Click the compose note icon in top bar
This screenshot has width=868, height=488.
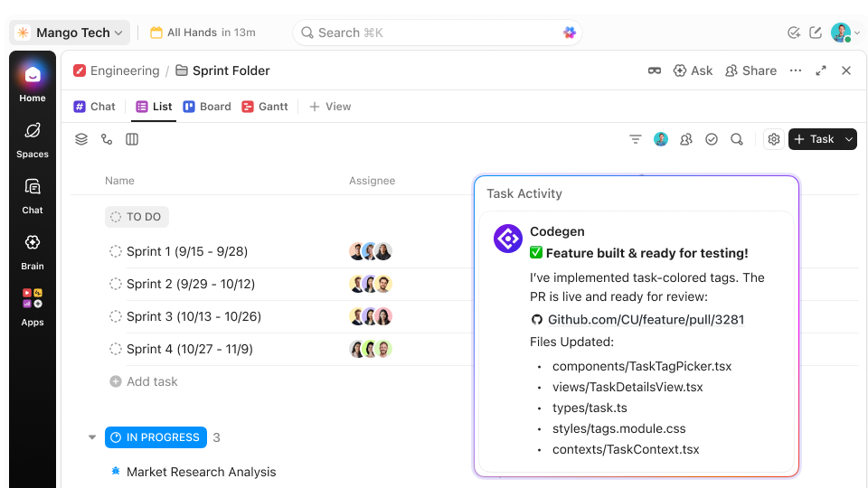(x=816, y=33)
